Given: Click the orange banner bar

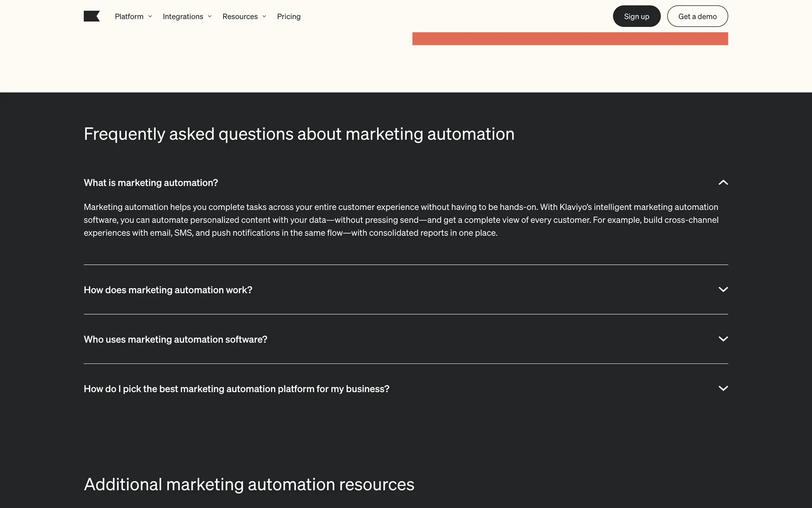Looking at the screenshot, I should coord(570,39).
